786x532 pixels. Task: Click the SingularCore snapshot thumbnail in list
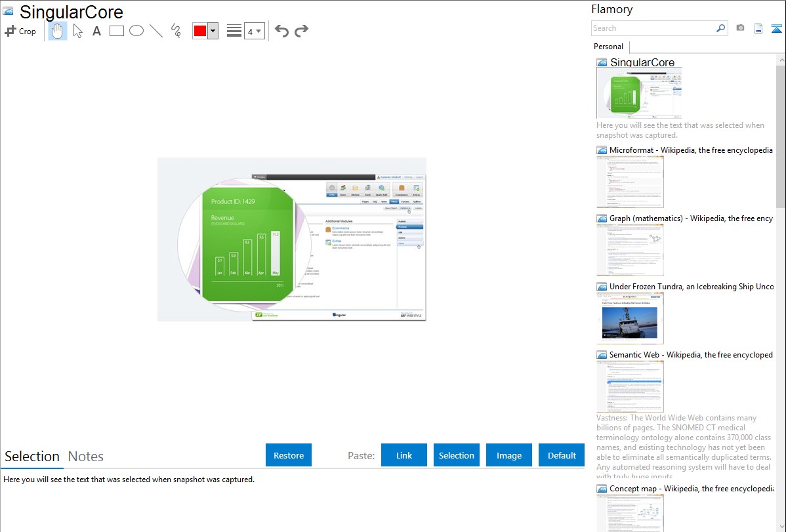(x=639, y=93)
